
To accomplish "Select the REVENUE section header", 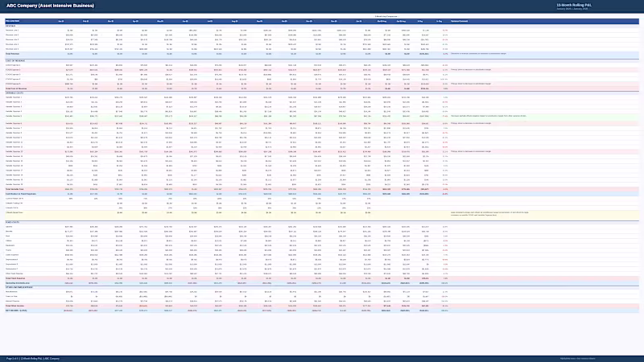I will [10, 26].
